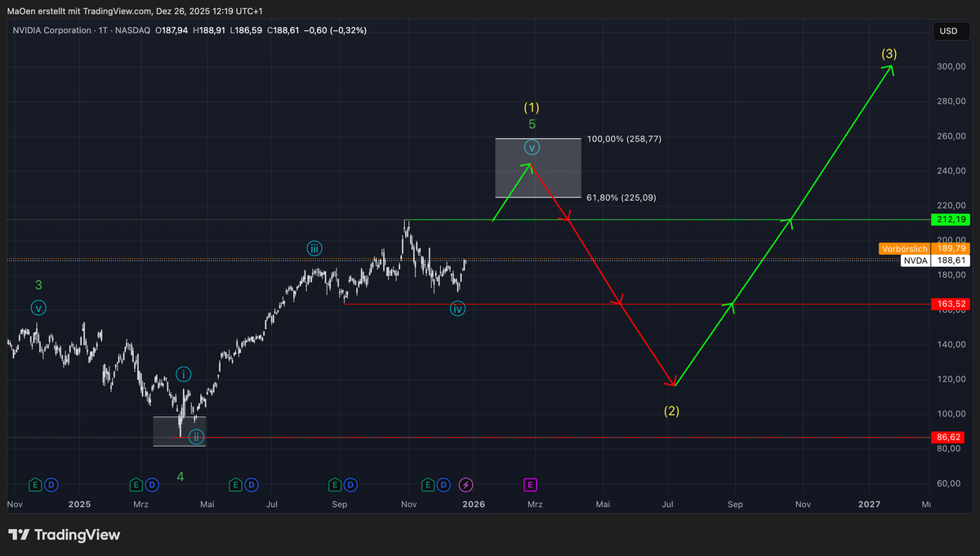Click the red 163,52 price level label
The height and width of the screenshot is (556, 980).
tap(949, 303)
